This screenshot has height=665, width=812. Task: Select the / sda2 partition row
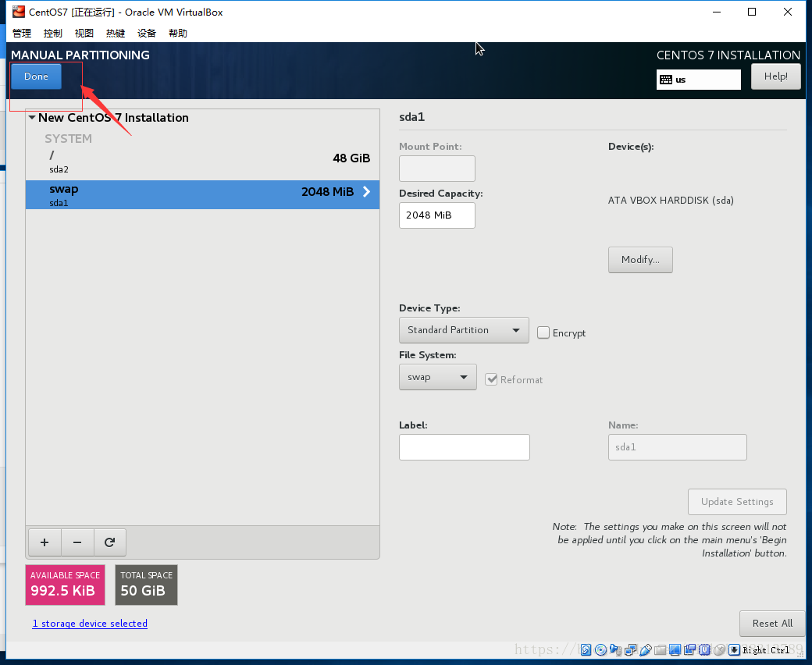point(202,162)
